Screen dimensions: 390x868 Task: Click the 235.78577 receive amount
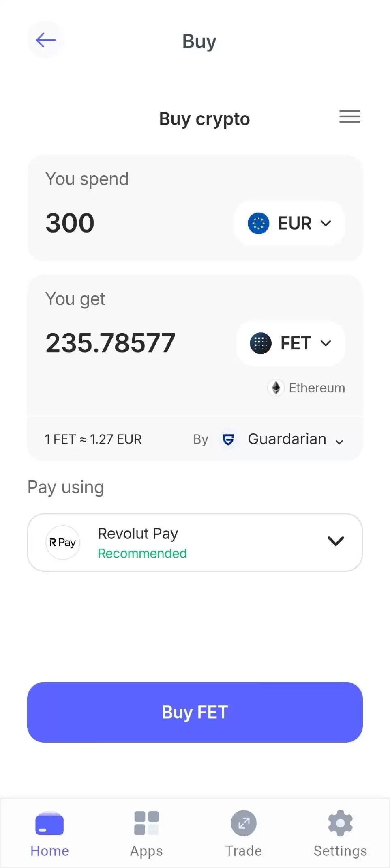[x=110, y=343]
